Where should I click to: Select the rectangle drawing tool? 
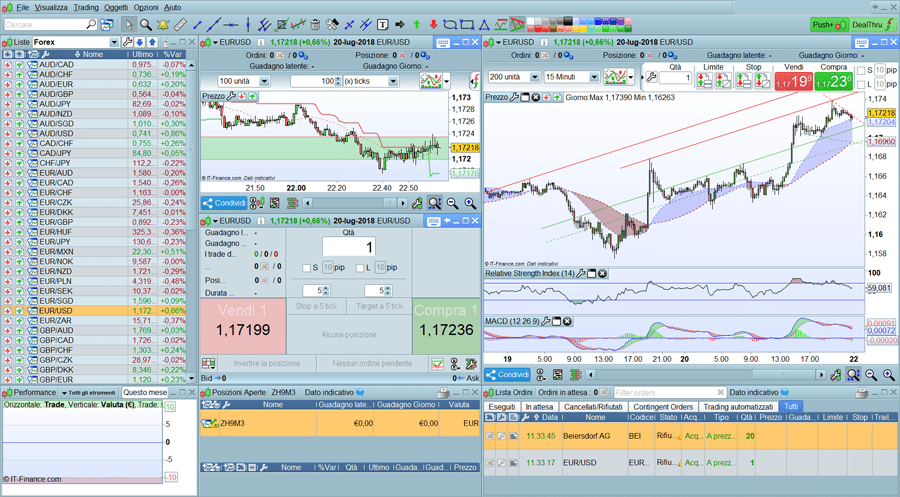point(467,25)
